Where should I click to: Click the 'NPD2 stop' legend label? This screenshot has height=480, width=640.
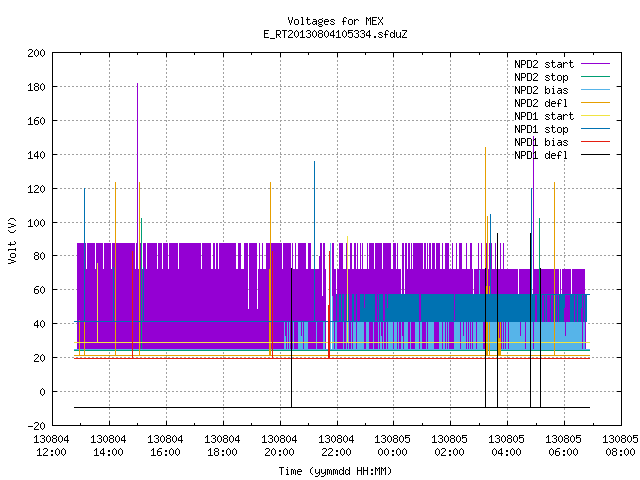click(541, 77)
